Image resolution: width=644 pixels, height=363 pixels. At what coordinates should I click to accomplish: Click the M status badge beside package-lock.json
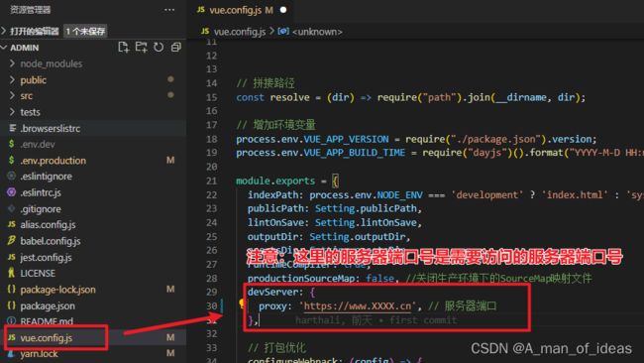point(170,290)
